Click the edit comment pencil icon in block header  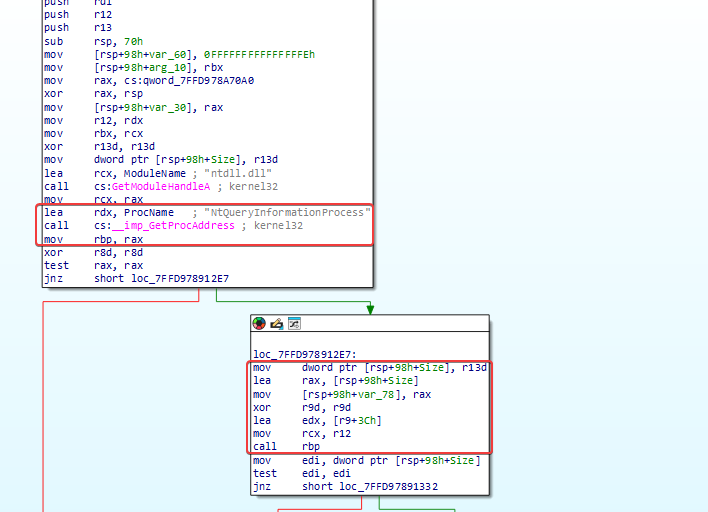coord(276,323)
